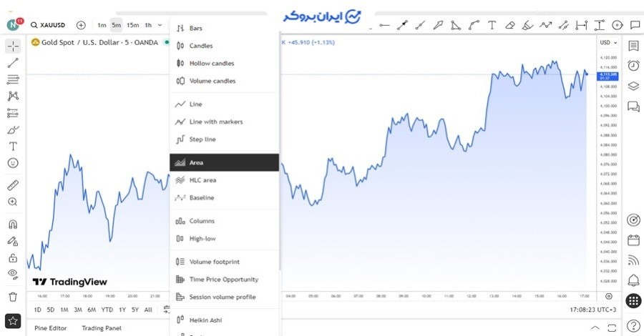This screenshot has height=336, width=644.
Task: Click the zoom in tool
Action: click(13, 202)
